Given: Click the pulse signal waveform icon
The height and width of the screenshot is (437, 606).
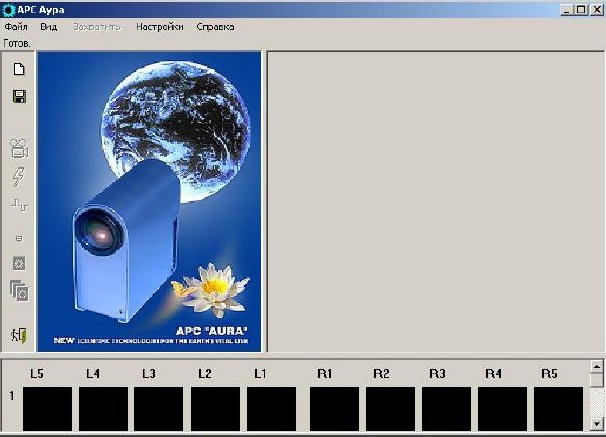Looking at the screenshot, I should pyautogui.click(x=18, y=204).
